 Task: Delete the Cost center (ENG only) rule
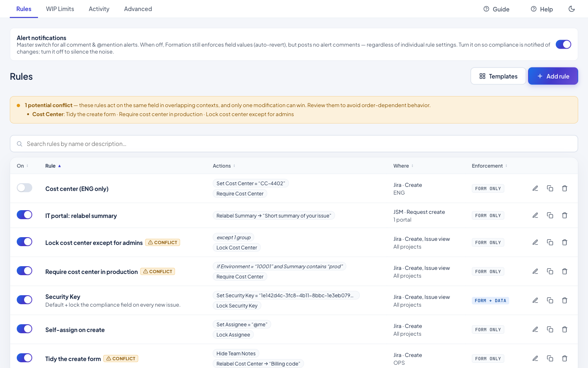tap(565, 188)
